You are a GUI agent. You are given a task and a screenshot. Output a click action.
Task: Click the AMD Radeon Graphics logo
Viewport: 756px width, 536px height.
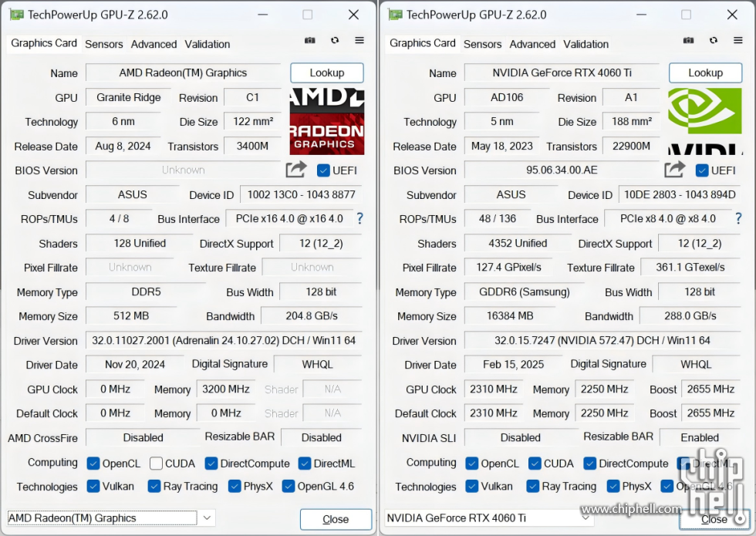coord(327,121)
